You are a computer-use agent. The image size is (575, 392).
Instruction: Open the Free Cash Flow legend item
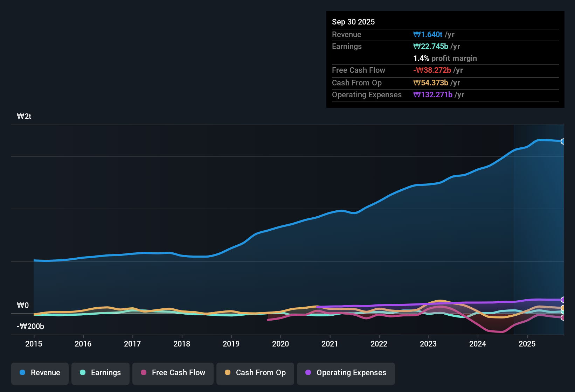click(173, 373)
